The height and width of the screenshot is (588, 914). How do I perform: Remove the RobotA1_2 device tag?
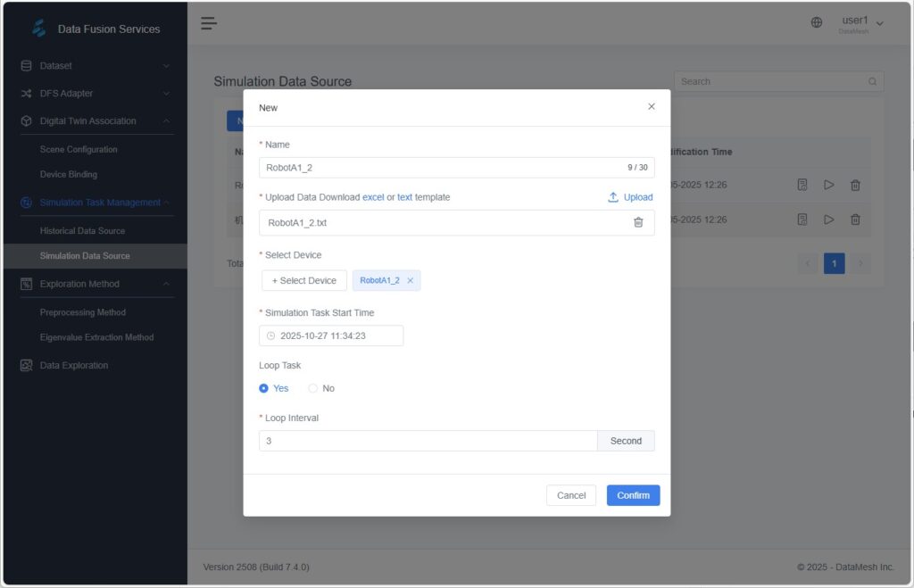[410, 279]
